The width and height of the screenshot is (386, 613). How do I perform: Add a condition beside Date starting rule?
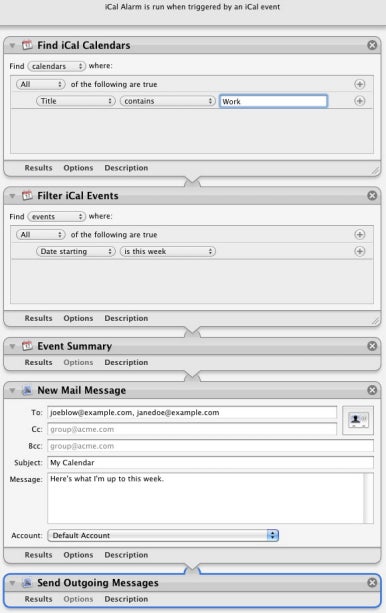click(359, 251)
